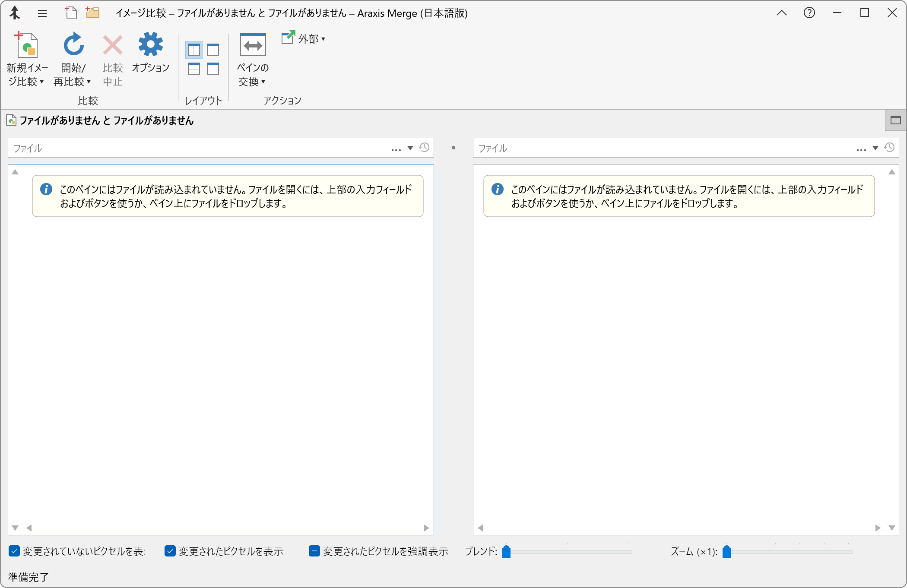Click the 比較中止 red X icon
The height and width of the screenshot is (588, 907).
pyautogui.click(x=113, y=45)
